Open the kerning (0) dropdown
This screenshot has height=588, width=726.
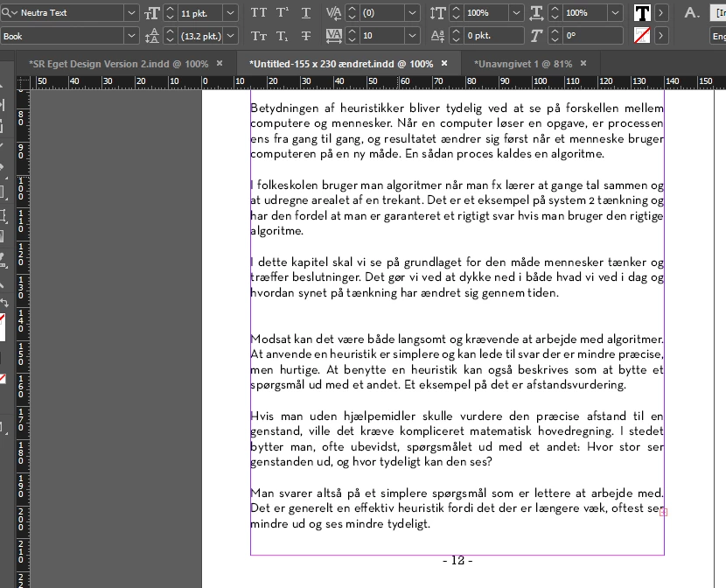click(412, 13)
